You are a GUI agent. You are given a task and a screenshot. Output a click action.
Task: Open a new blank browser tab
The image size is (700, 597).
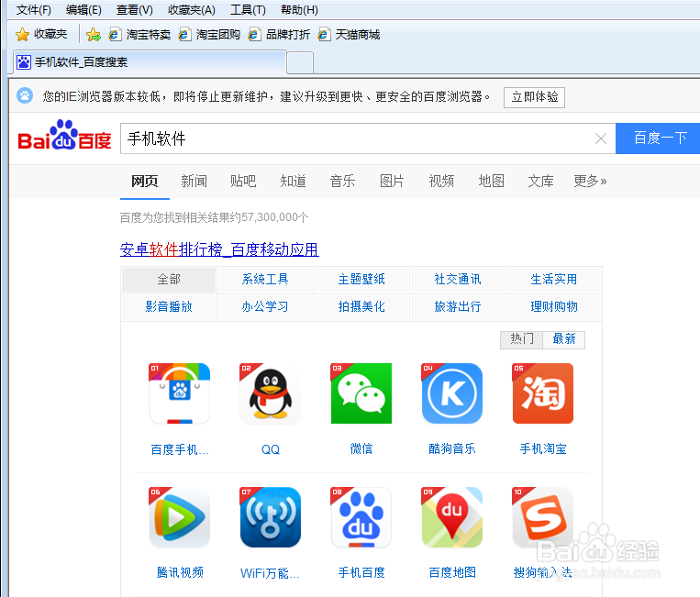[300, 62]
